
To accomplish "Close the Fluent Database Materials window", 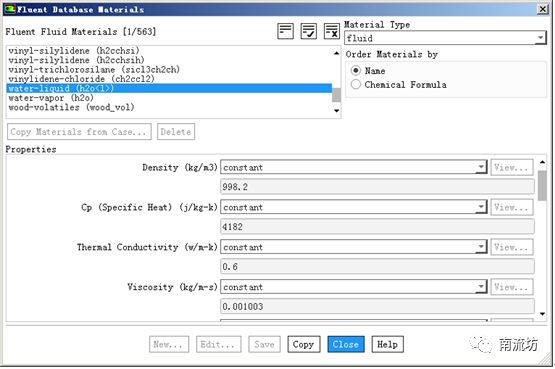I will [x=543, y=9].
